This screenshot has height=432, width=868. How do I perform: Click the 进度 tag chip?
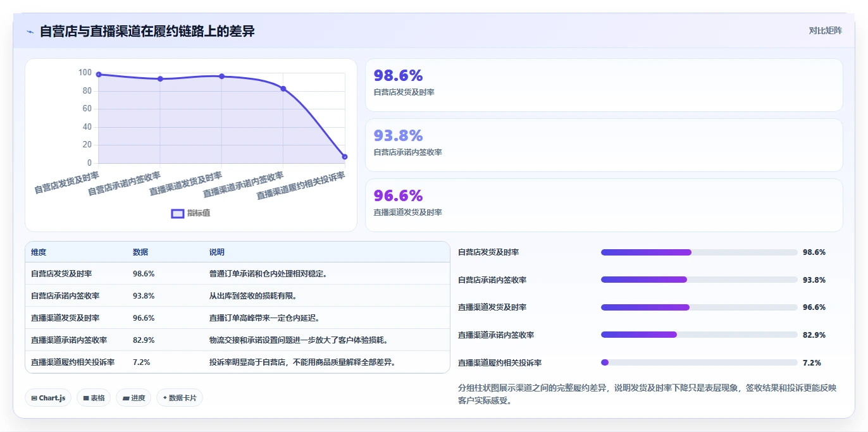[133, 398]
